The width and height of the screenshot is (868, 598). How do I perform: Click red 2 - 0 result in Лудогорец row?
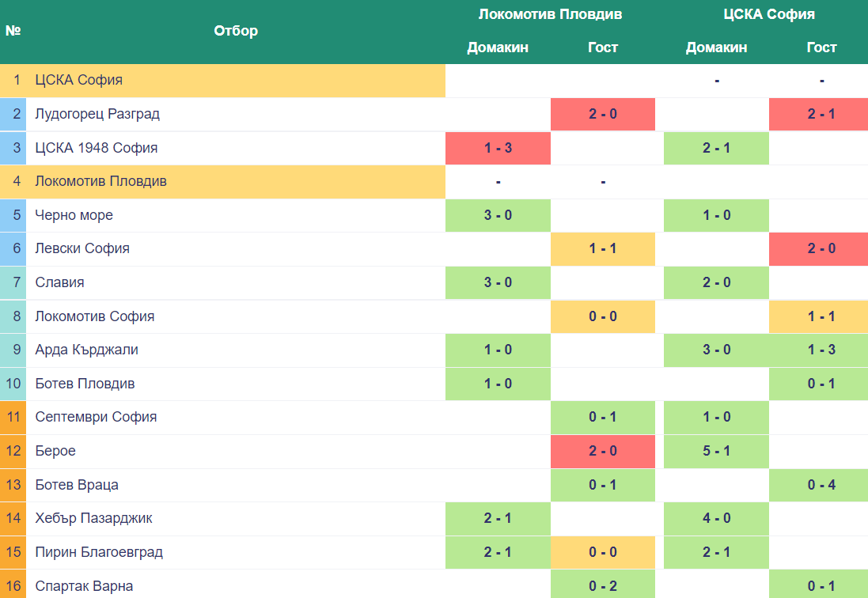tap(603, 115)
